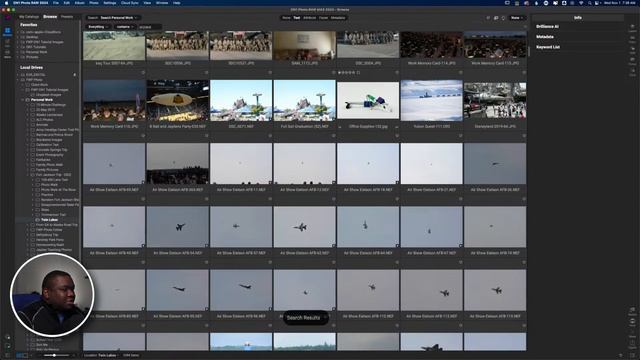Select Work Memory Card 114.JPG thumbnail

(x=431, y=45)
